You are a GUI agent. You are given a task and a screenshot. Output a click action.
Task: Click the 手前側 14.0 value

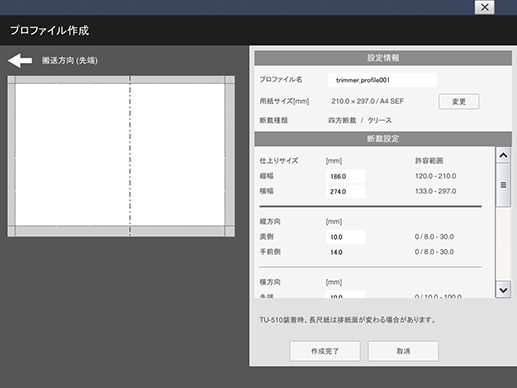[x=336, y=252]
